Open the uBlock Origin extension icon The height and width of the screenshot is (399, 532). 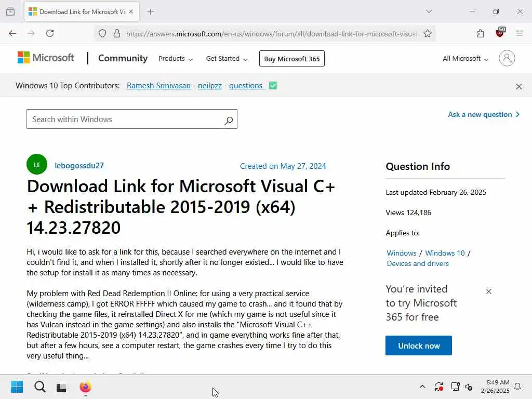click(500, 33)
